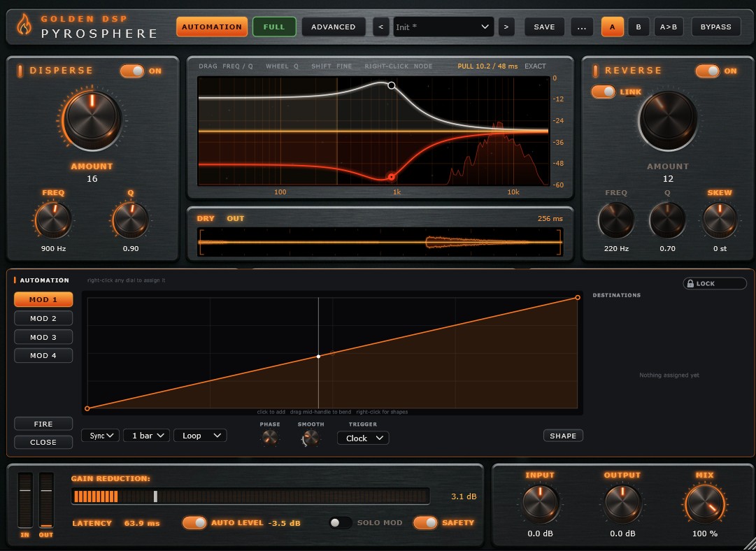Click the PULL 10.2 / 48 ms readout
The image size is (756, 551).
point(487,66)
